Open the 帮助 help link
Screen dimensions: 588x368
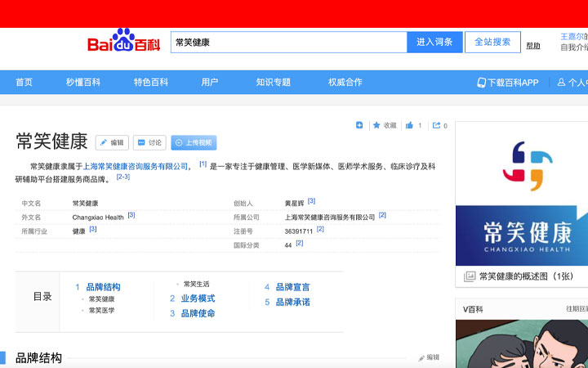pyautogui.click(x=532, y=46)
